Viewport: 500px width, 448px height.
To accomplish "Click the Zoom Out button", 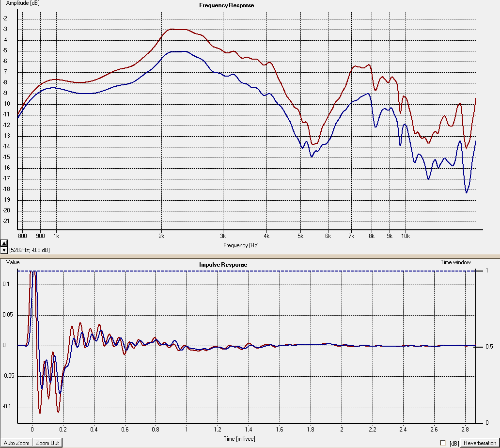I will coord(47,443).
